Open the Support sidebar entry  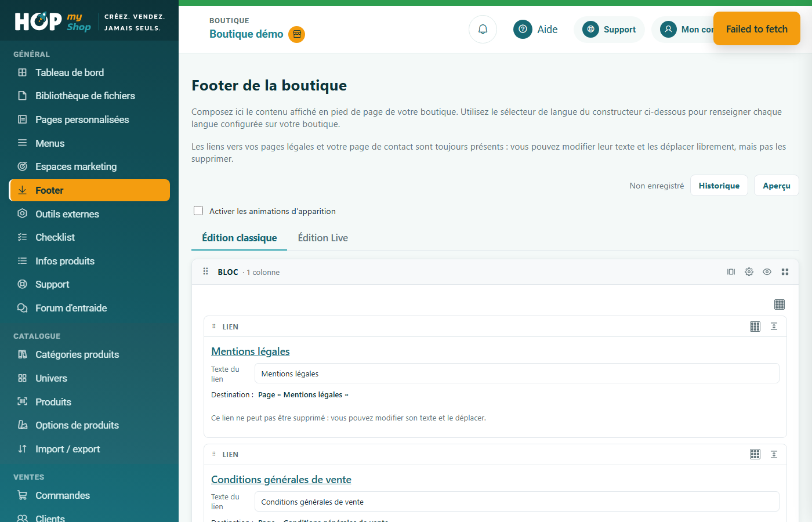pos(89,284)
